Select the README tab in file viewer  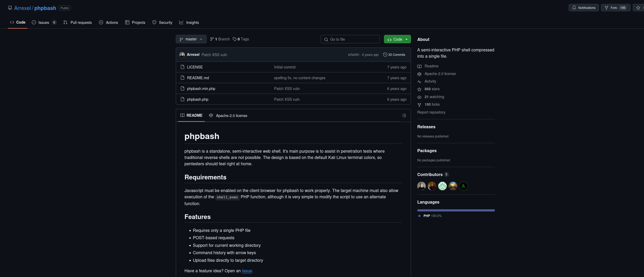[x=191, y=115]
